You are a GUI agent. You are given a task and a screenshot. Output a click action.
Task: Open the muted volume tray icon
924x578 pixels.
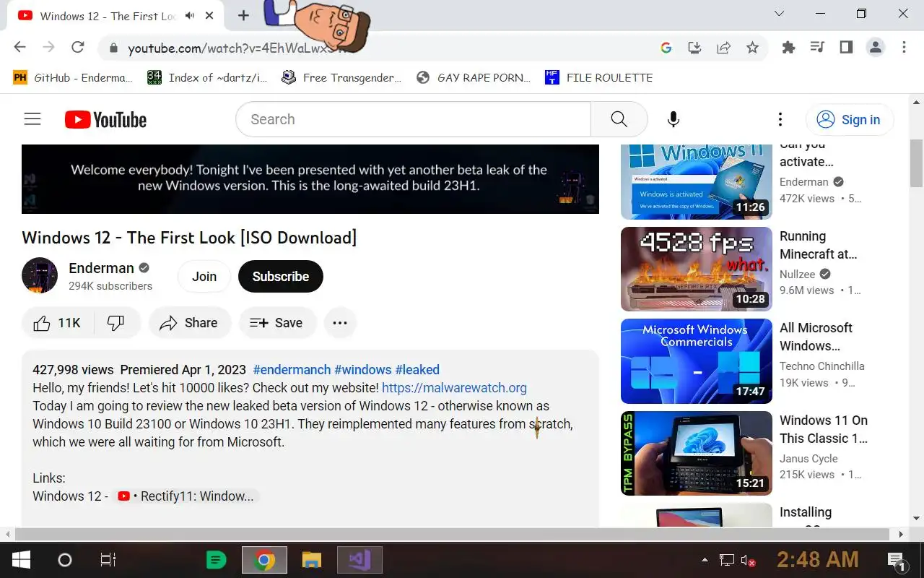[748, 561]
